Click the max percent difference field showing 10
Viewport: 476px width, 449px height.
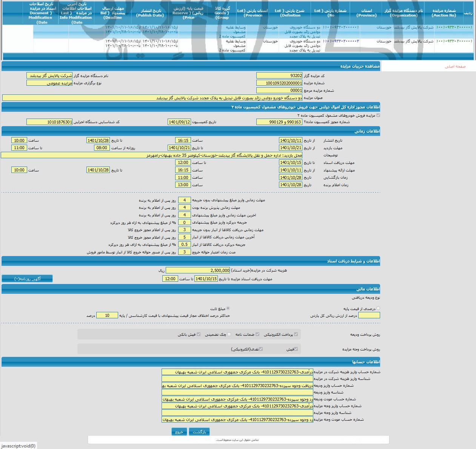107,315
